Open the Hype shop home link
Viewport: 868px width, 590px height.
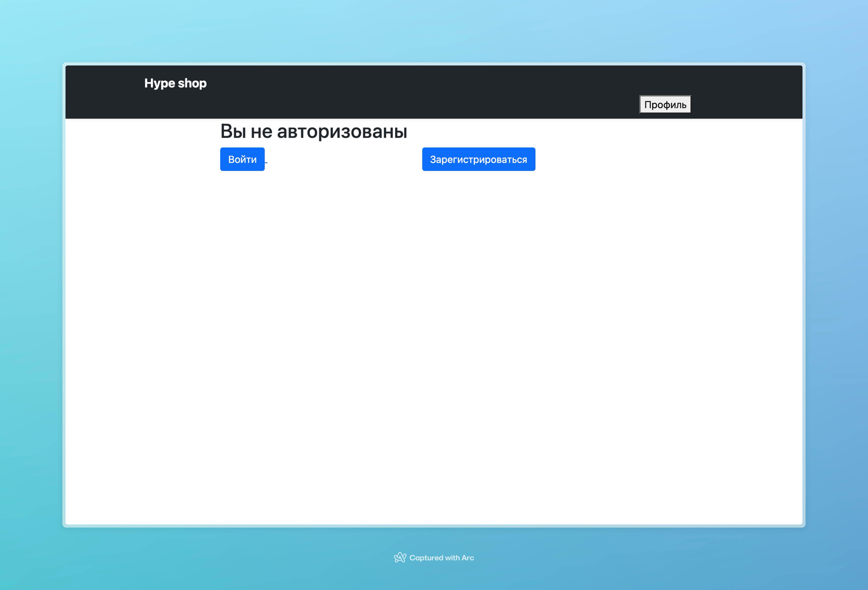pyautogui.click(x=175, y=83)
